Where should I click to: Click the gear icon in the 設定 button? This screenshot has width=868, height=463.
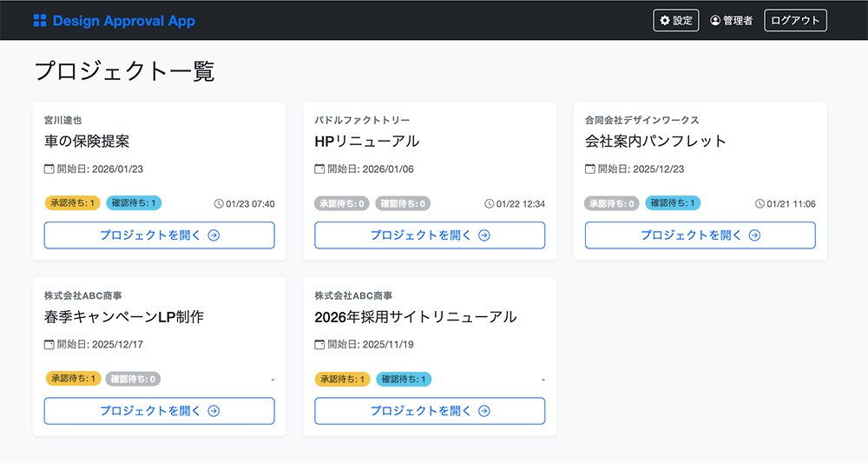click(665, 21)
